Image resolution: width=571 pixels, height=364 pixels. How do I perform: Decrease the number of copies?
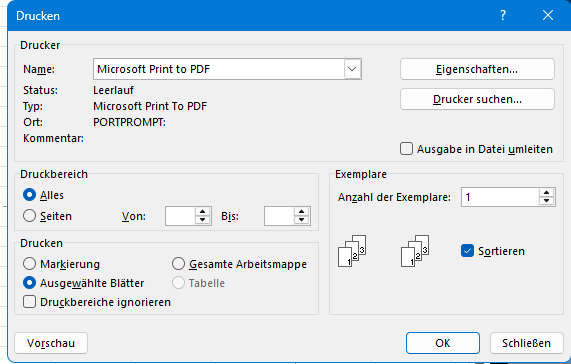point(547,201)
